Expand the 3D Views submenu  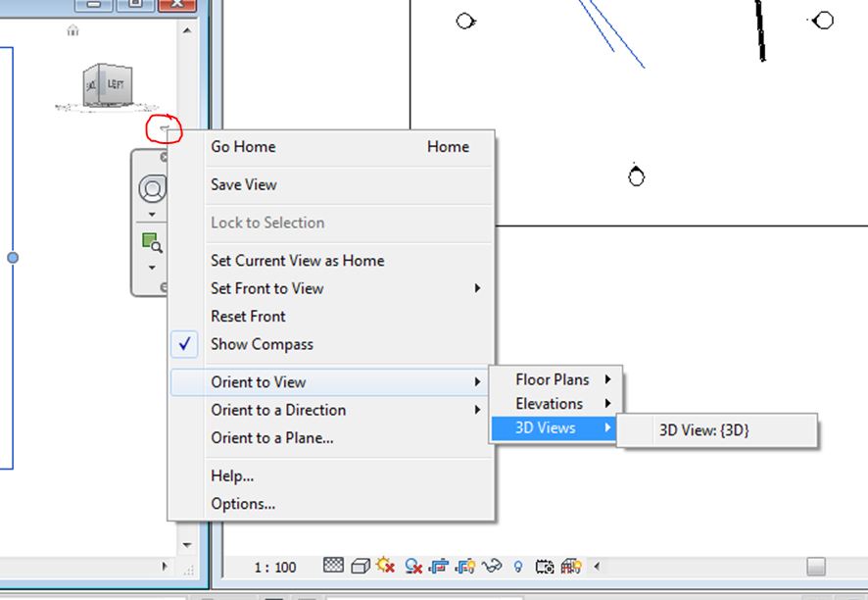[x=555, y=427]
